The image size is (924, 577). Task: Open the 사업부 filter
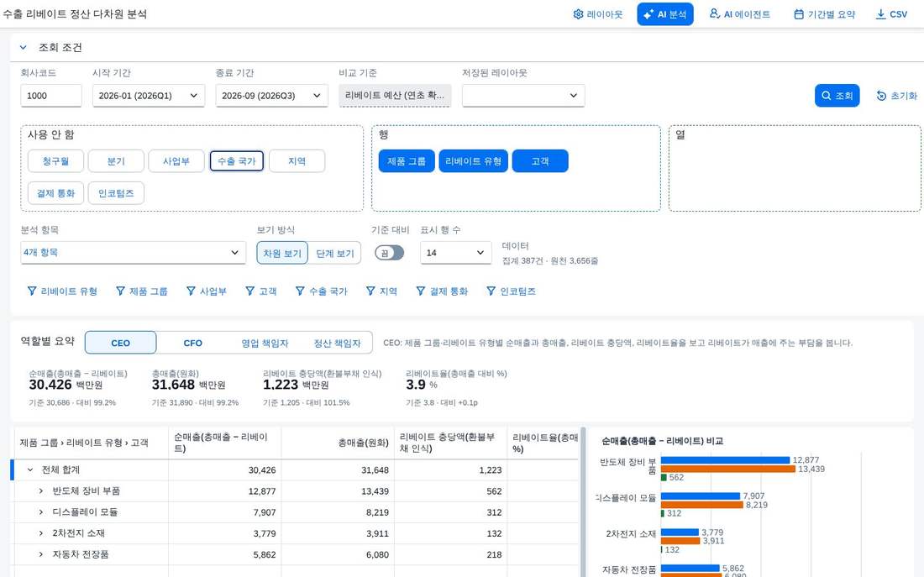207,291
